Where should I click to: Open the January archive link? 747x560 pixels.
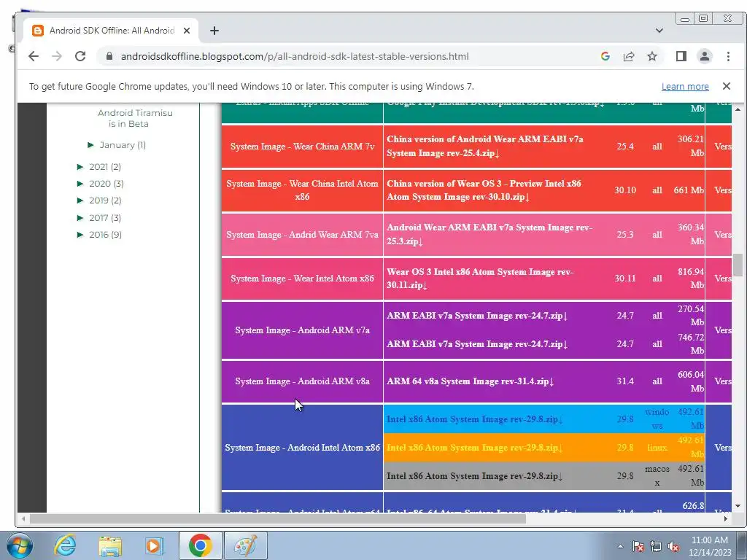(x=117, y=145)
